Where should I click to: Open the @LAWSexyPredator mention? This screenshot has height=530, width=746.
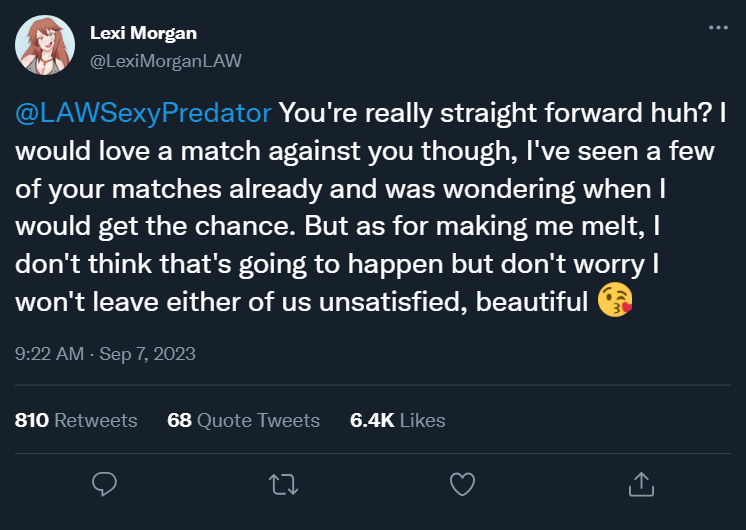tap(142, 112)
